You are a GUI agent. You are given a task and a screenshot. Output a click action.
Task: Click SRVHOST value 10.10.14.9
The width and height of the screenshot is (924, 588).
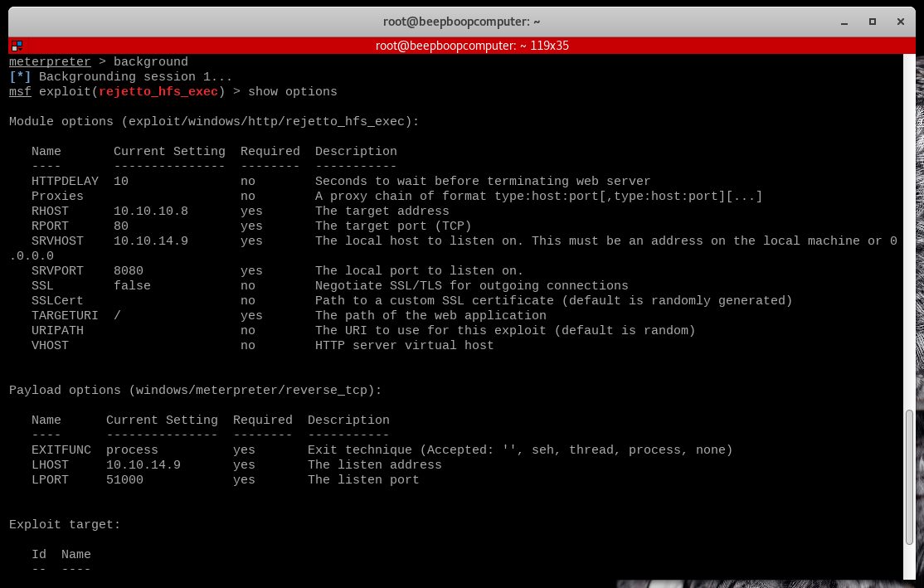pos(151,241)
